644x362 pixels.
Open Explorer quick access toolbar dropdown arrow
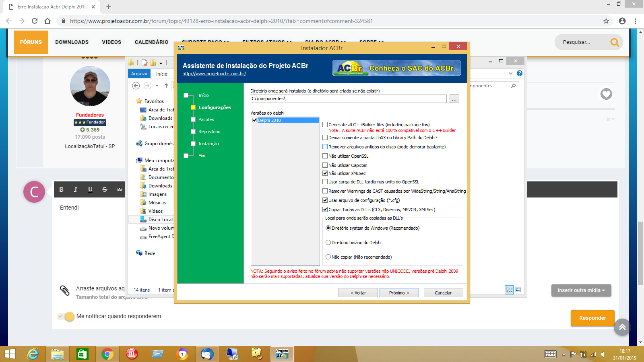click(x=161, y=63)
